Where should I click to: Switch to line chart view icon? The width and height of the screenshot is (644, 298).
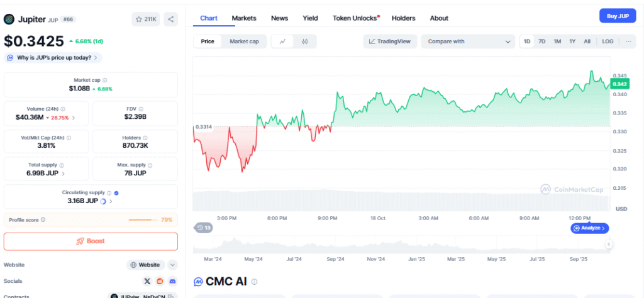(x=282, y=41)
